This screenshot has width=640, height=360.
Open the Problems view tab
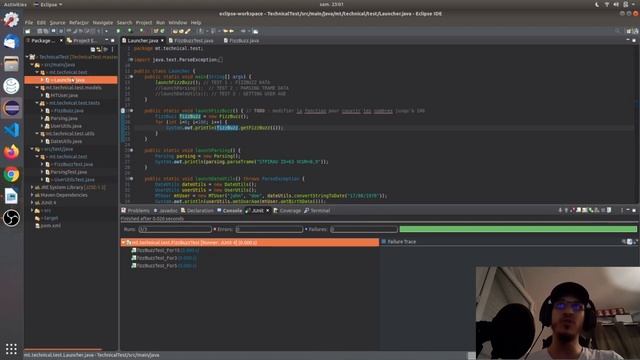(136, 211)
